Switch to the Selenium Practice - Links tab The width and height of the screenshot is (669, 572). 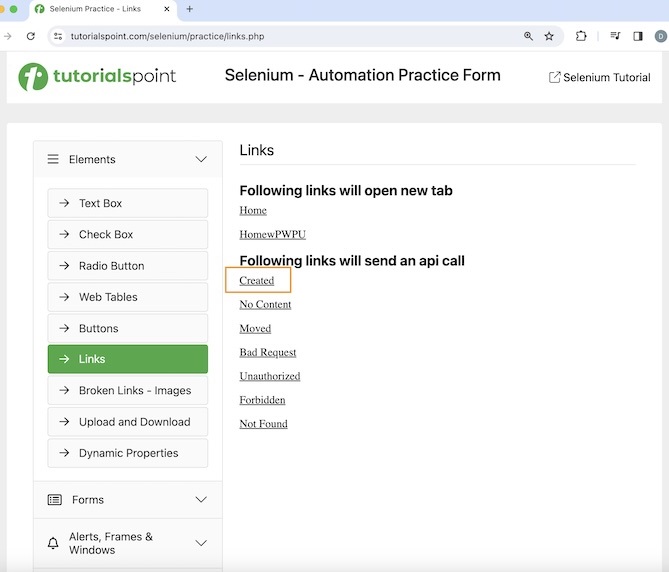click(x=100, y=9)
